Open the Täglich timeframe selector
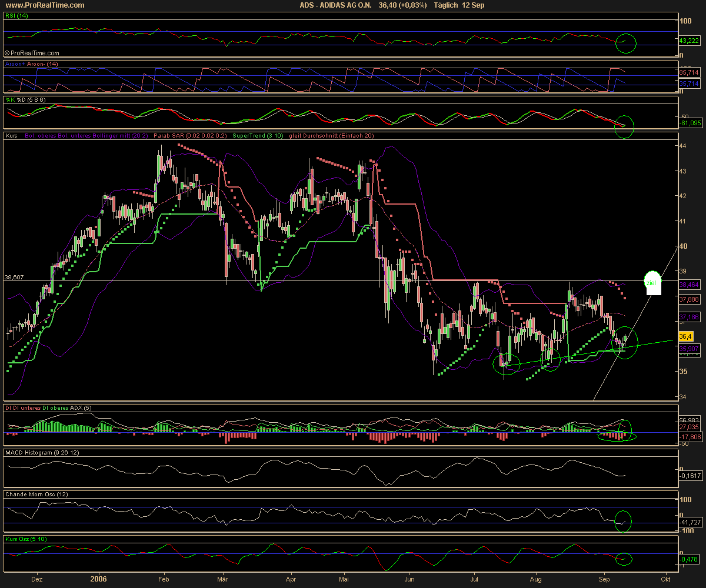This screenshot has height=588, width=706. coord(445,5)
